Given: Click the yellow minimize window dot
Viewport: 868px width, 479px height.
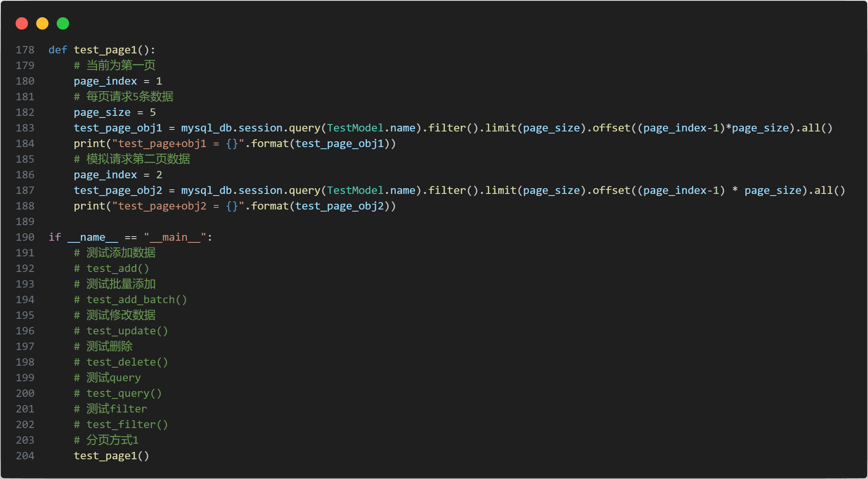Looking at the screenshot, I should pos(42,23).
